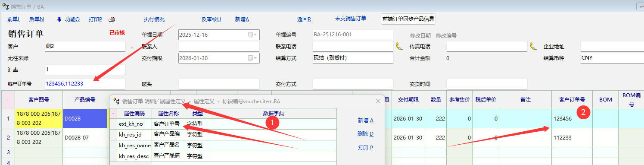Click the 客户订单号 input field

pos(85,84)
